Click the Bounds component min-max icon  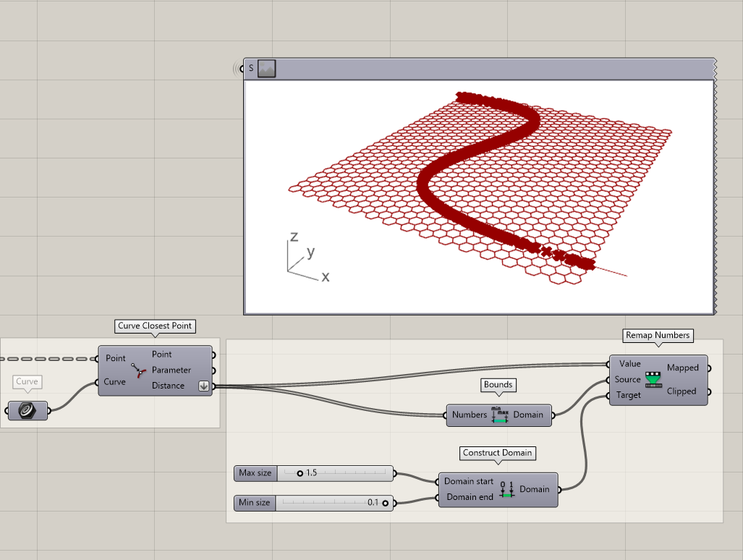500,415
